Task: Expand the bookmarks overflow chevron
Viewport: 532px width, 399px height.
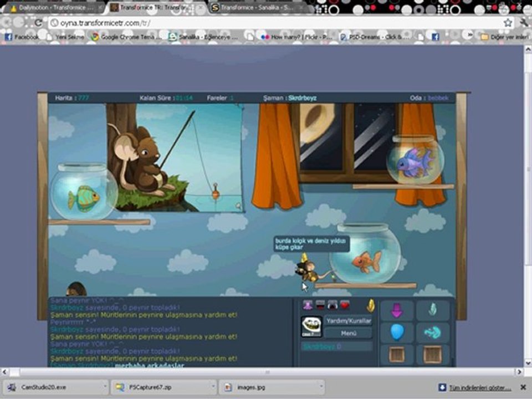Action: click(470, 35)
